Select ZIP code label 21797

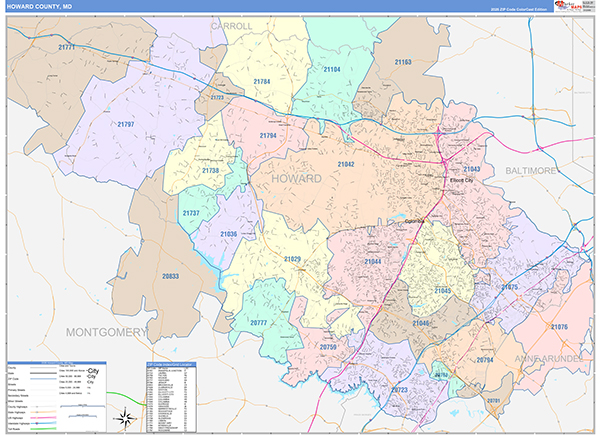point(126,124)
